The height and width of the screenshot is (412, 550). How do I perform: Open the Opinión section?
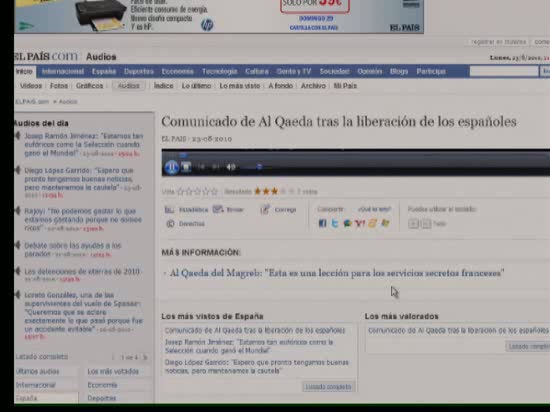click(x=370, y=72)
